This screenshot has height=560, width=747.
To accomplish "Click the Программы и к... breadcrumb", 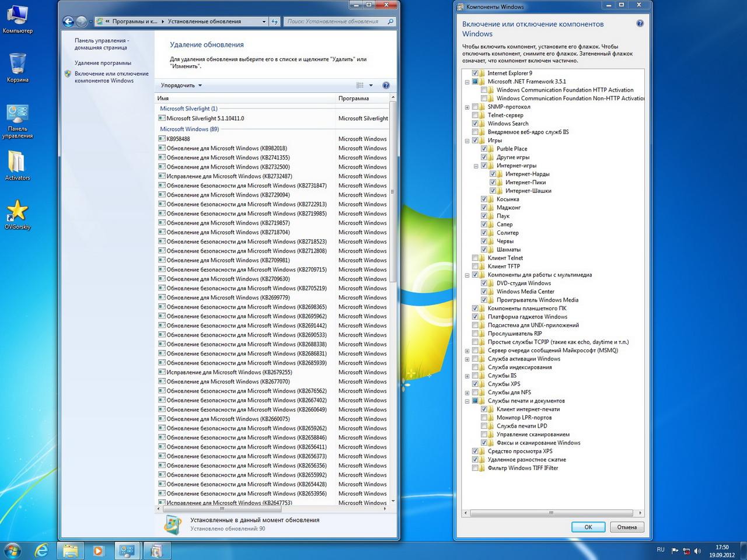I will 134,22.
